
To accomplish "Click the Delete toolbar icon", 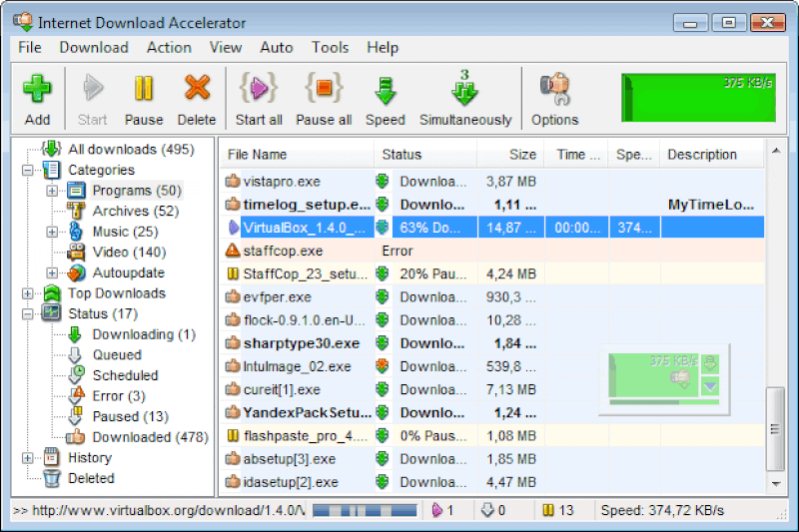I will click(197, 99).
